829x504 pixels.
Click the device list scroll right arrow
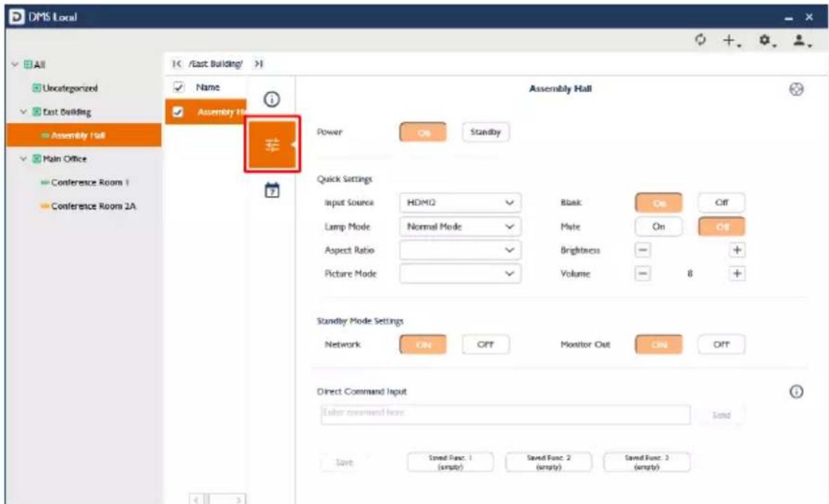pos(238,499)
